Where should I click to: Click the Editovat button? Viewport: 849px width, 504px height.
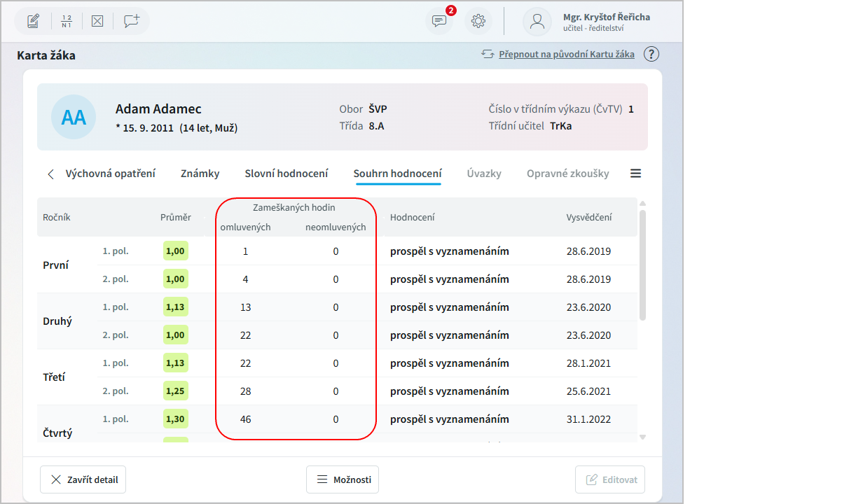coord(610,479)
